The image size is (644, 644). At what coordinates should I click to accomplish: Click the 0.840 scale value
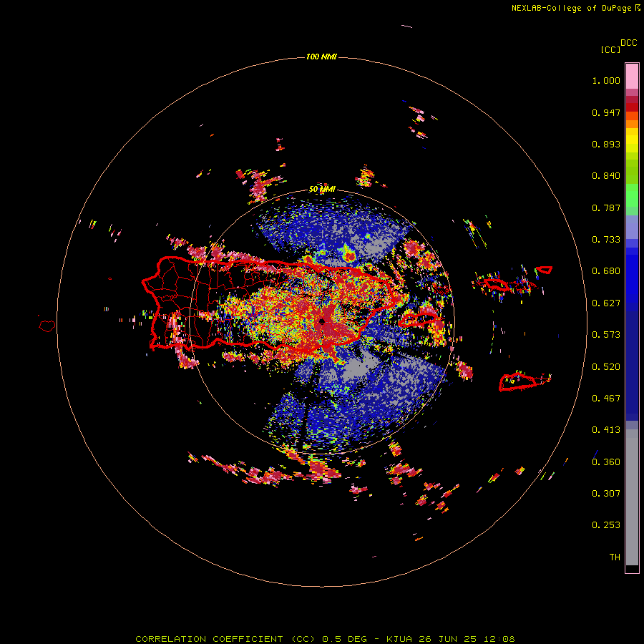click(x=606, y=176)
